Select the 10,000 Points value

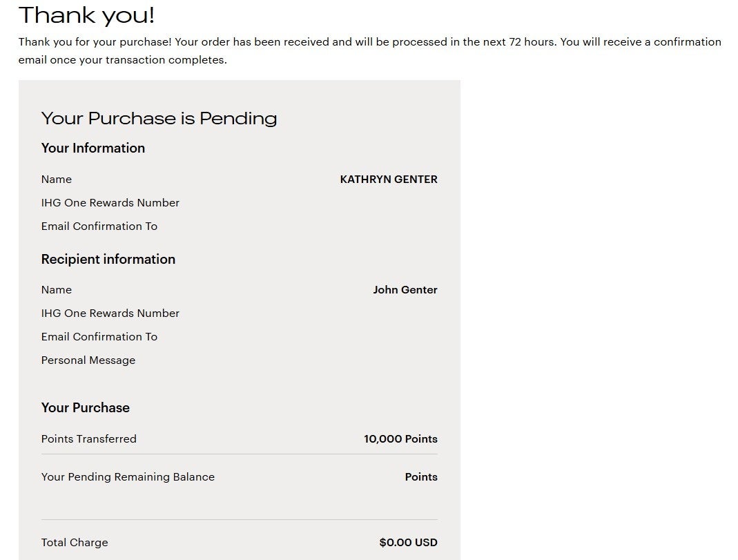pos(400,439)
